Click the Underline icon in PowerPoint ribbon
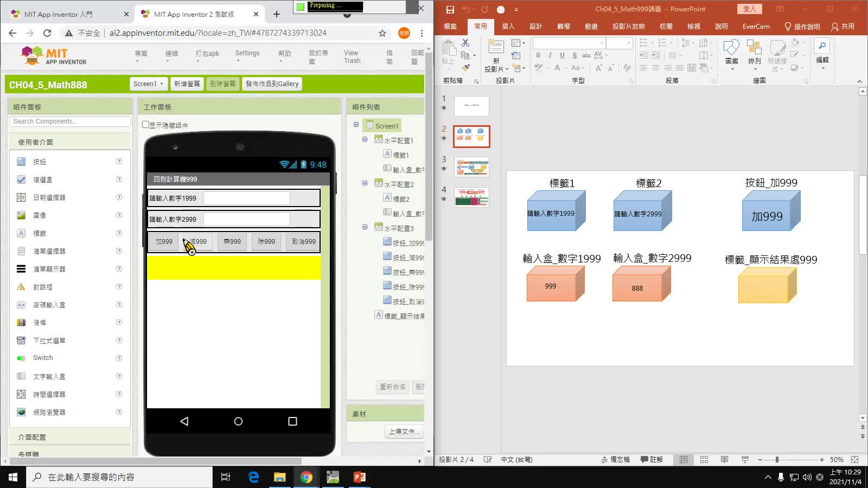 tap(562, 55)
